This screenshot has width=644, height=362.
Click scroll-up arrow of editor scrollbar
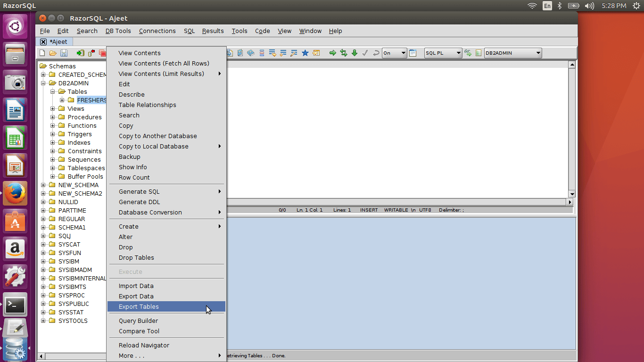pyautogui.click(x=572, y=65)
